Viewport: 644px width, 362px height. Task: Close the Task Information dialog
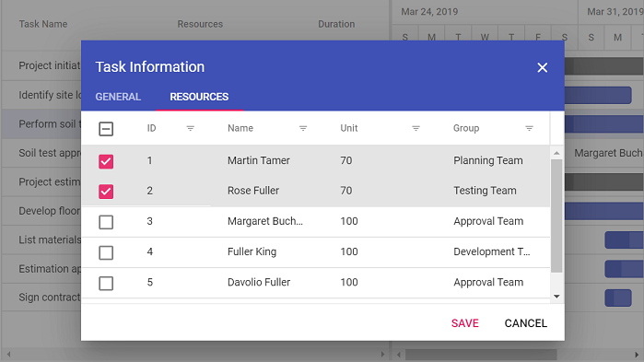click(x=542, y=68)
